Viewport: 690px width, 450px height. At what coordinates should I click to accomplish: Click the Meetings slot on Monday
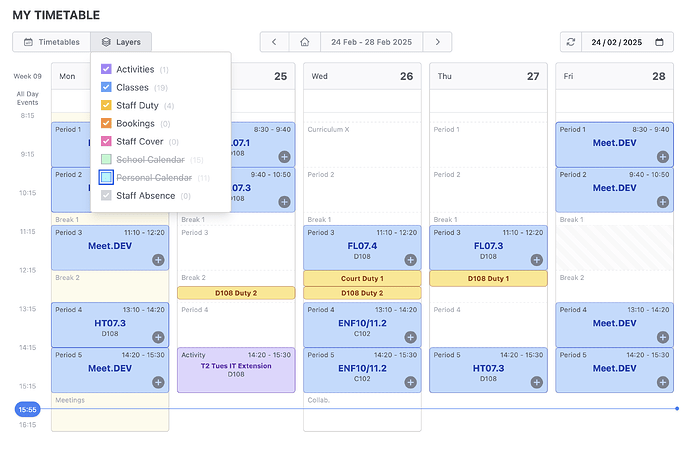tap(110, 412)
